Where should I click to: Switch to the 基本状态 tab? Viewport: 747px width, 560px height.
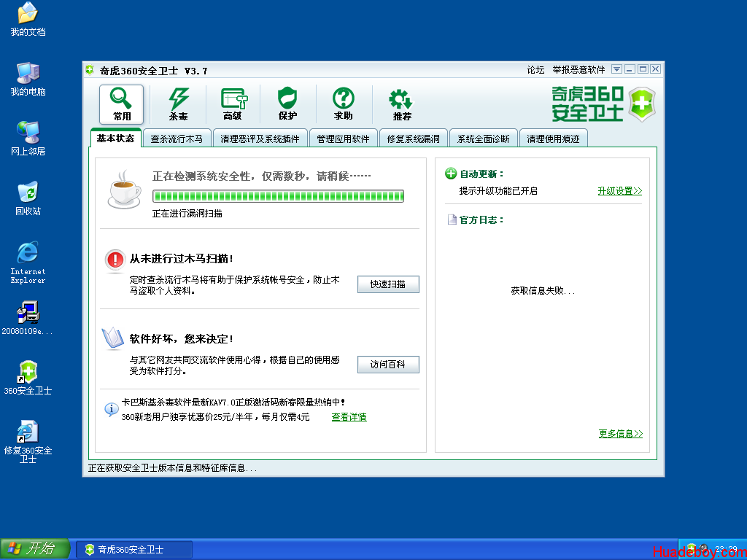pos(115,138)
